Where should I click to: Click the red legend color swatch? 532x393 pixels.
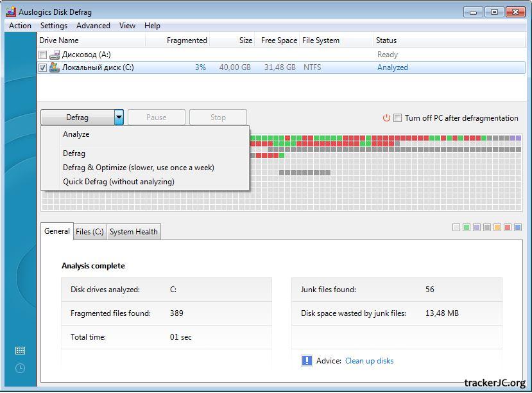click(508, 227)
